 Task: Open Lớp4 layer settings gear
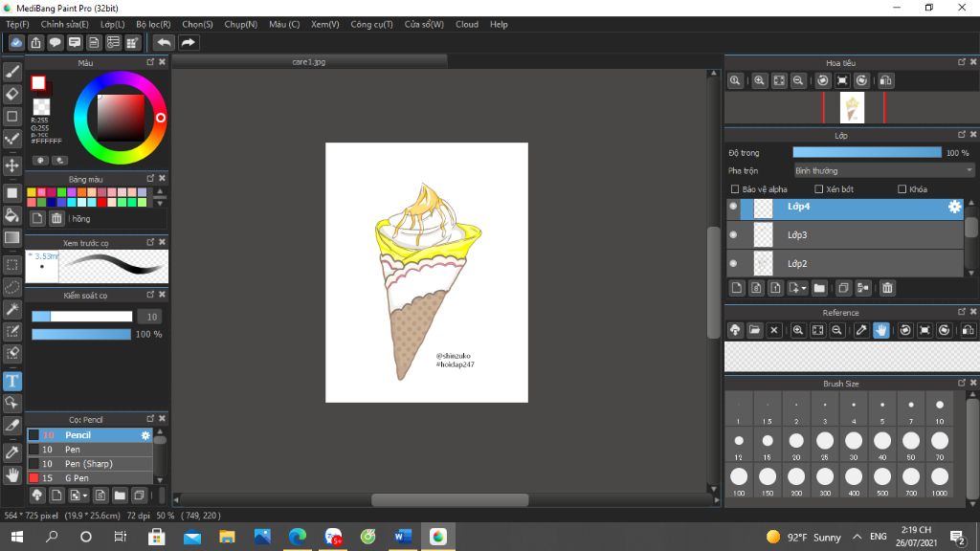tap(954, 207)
